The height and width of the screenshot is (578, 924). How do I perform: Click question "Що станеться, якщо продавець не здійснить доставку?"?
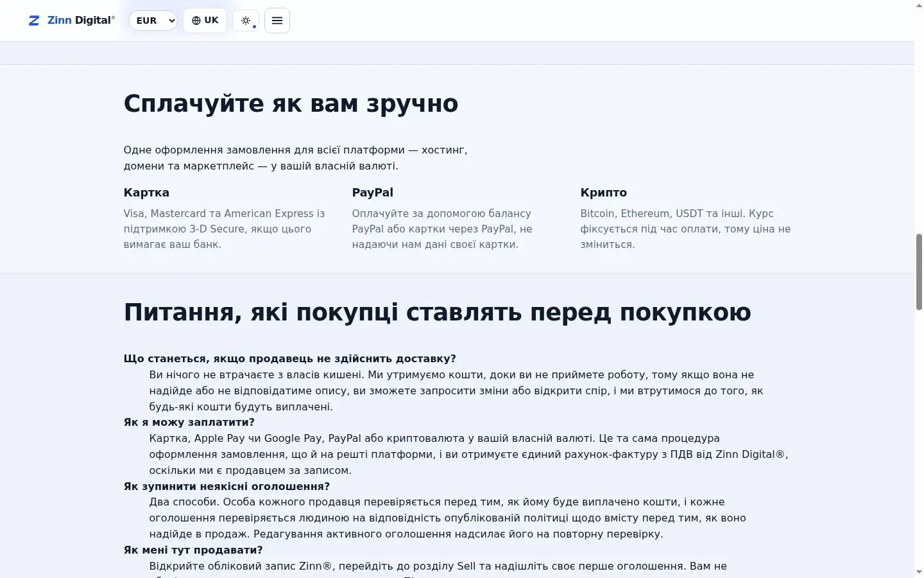click(x=289, y=359)
